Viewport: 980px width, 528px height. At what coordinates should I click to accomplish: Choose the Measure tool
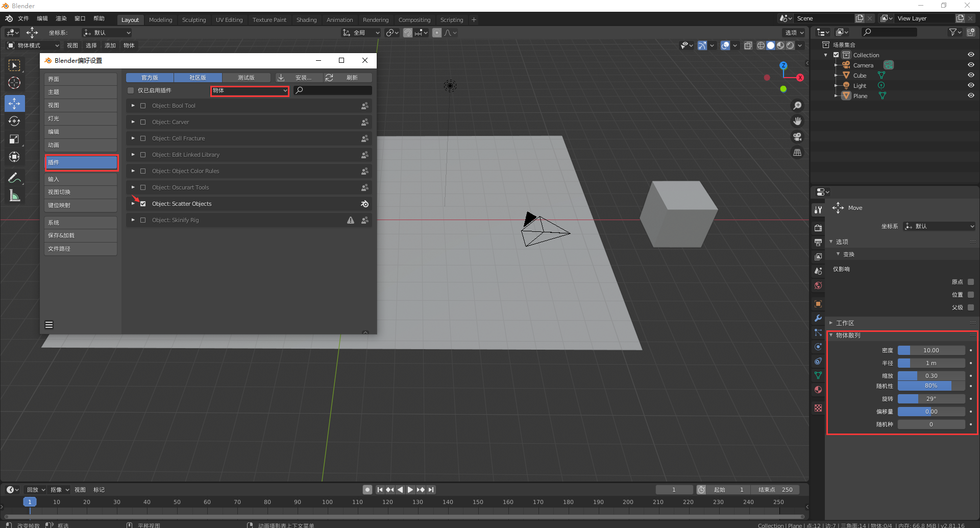[14, 196]
